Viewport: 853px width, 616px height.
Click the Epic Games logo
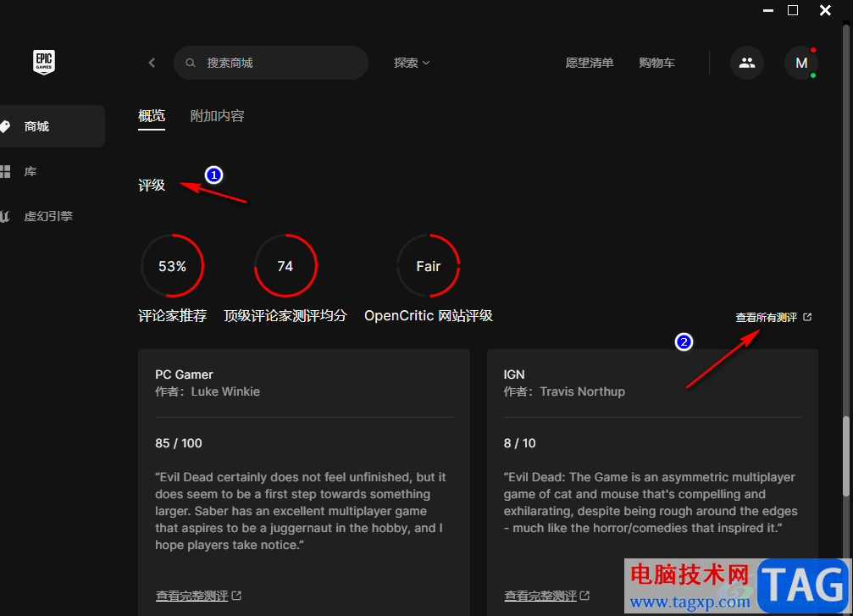coord(44,62)
